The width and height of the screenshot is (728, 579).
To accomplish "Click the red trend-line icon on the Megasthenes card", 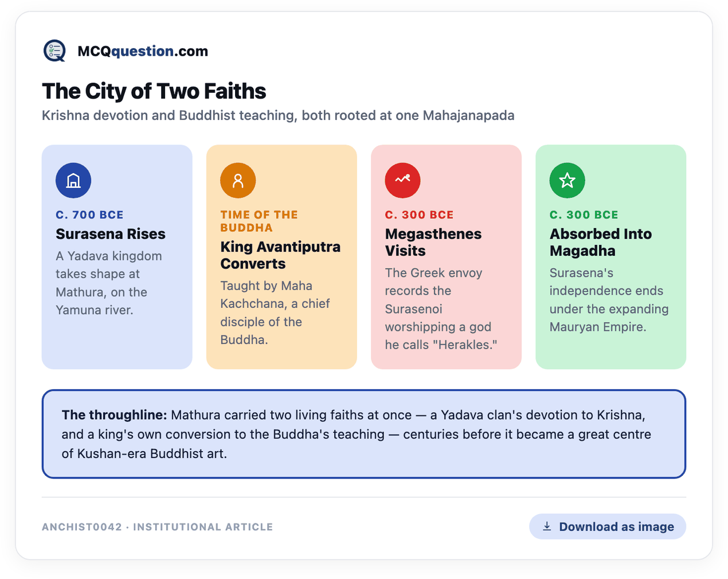I will coord(402,181).
